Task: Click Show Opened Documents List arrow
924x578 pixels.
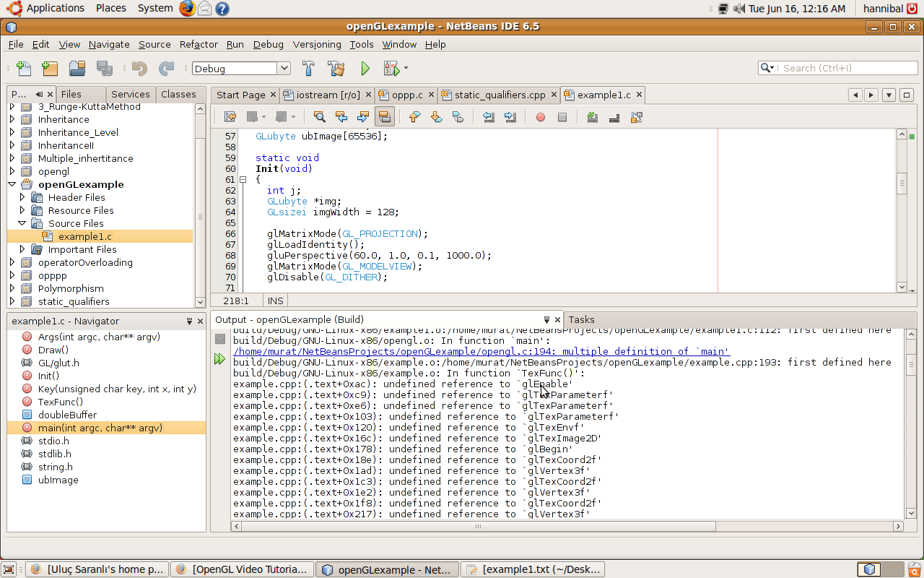Action: tap(889, 95)
